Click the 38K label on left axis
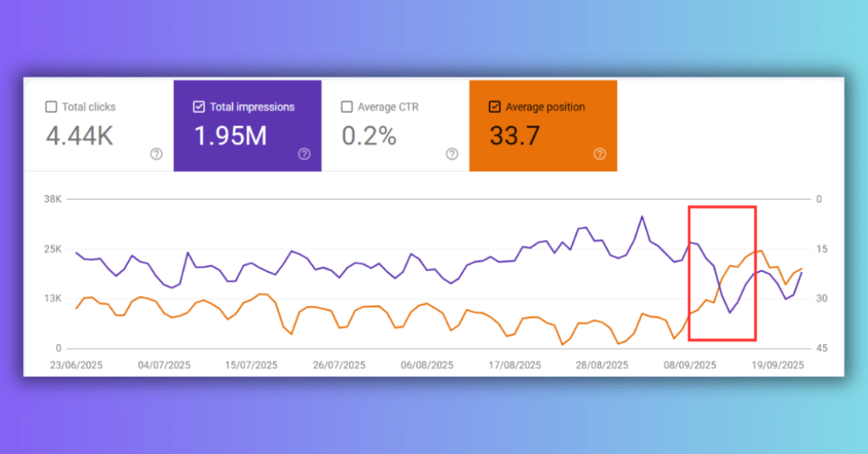Screen dimensions: 868x454 [53, 200]
